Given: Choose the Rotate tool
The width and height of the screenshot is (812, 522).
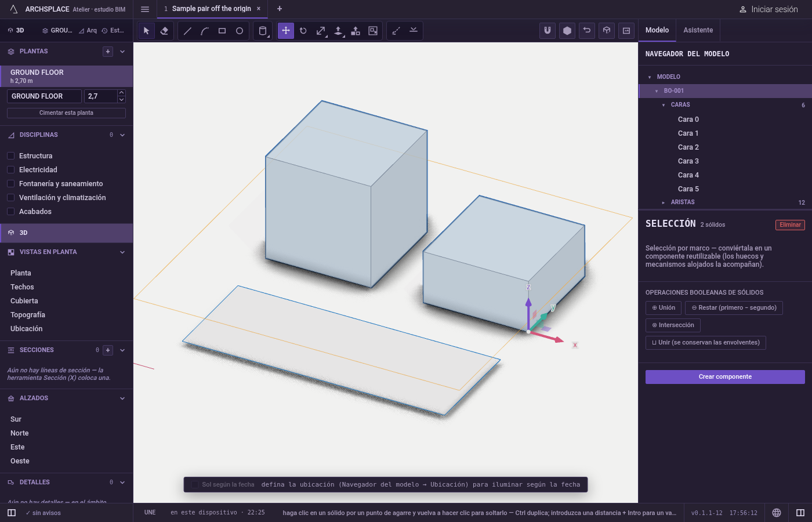Looking at the screenshot, I should 303,31.
